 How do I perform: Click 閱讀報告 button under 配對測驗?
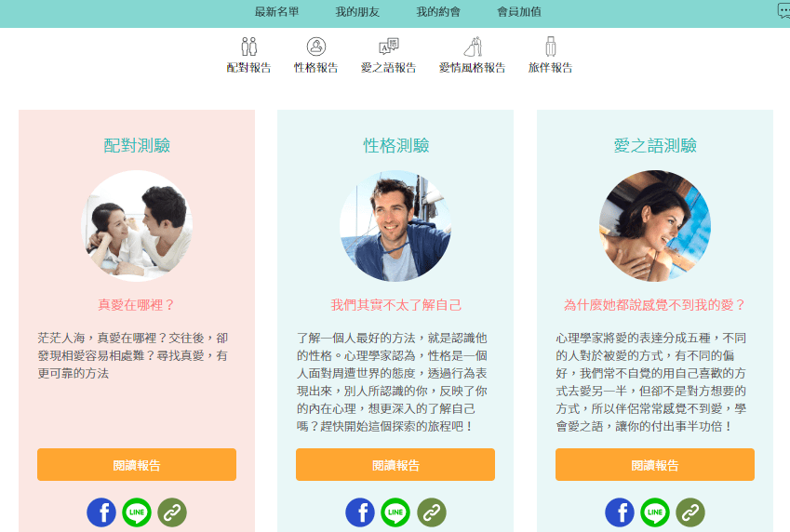coord(137,464)
